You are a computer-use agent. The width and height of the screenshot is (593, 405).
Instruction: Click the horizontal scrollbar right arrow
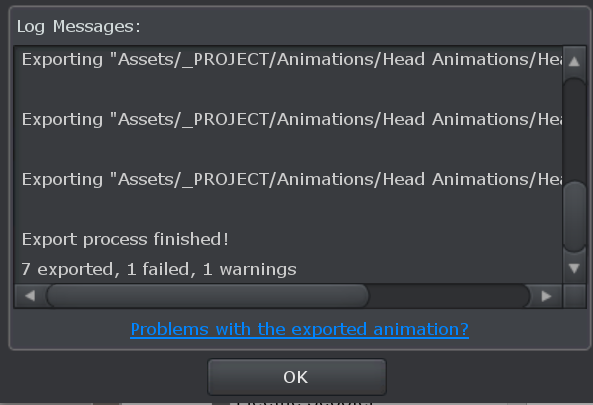coord(546,296)
